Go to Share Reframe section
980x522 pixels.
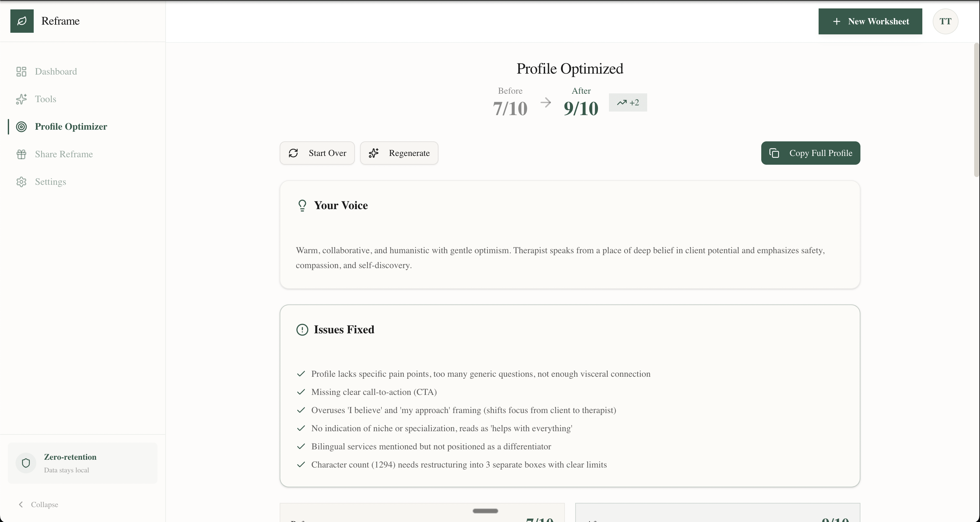64,154
